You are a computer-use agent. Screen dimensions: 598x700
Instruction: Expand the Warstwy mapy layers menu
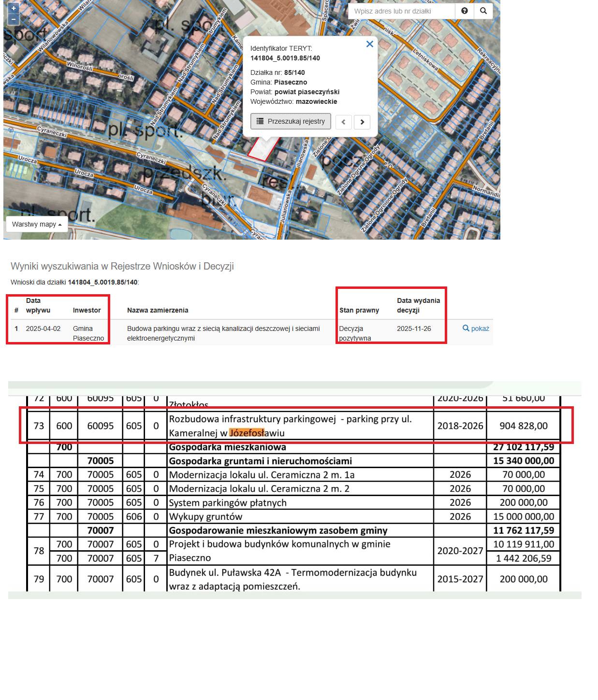click(x=37, y=224)
